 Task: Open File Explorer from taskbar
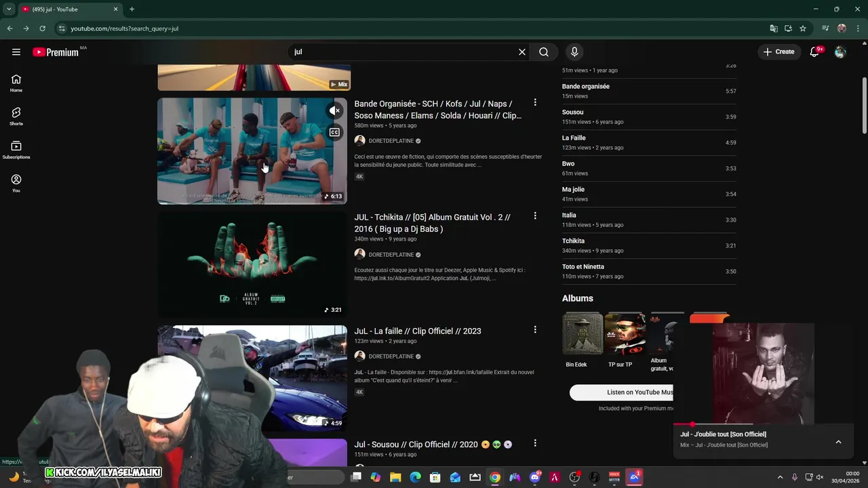(395, 477)
